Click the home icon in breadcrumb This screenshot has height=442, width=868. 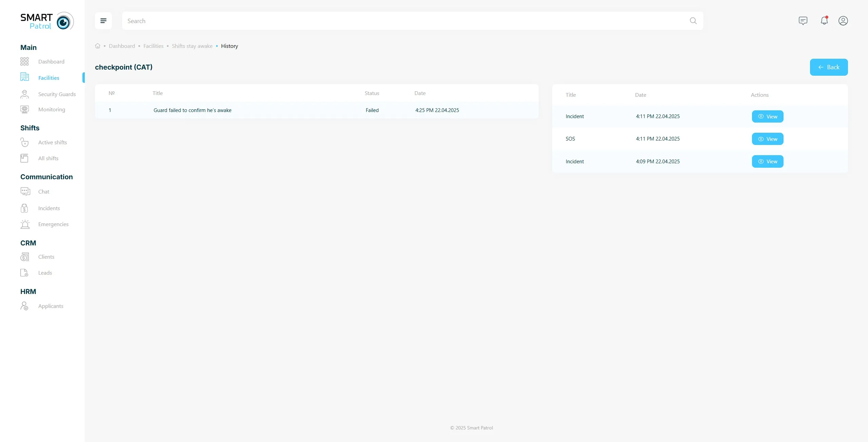(x=98, y=46)
